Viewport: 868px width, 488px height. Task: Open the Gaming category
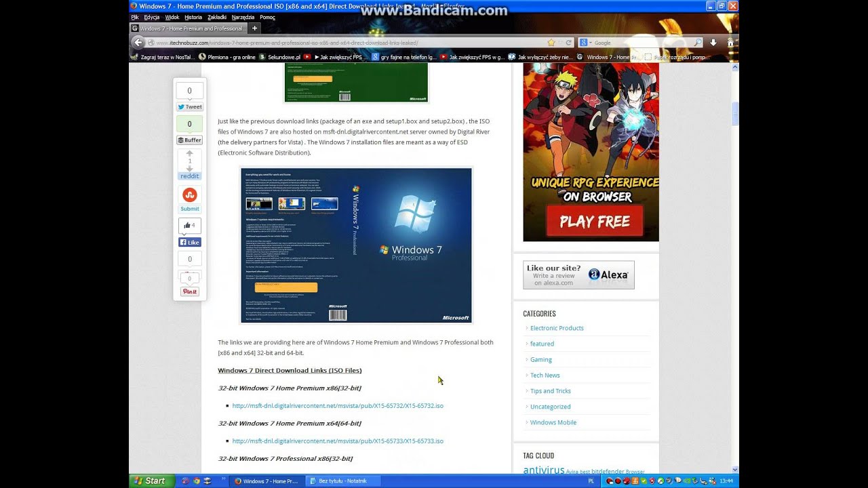click(541, 359)
